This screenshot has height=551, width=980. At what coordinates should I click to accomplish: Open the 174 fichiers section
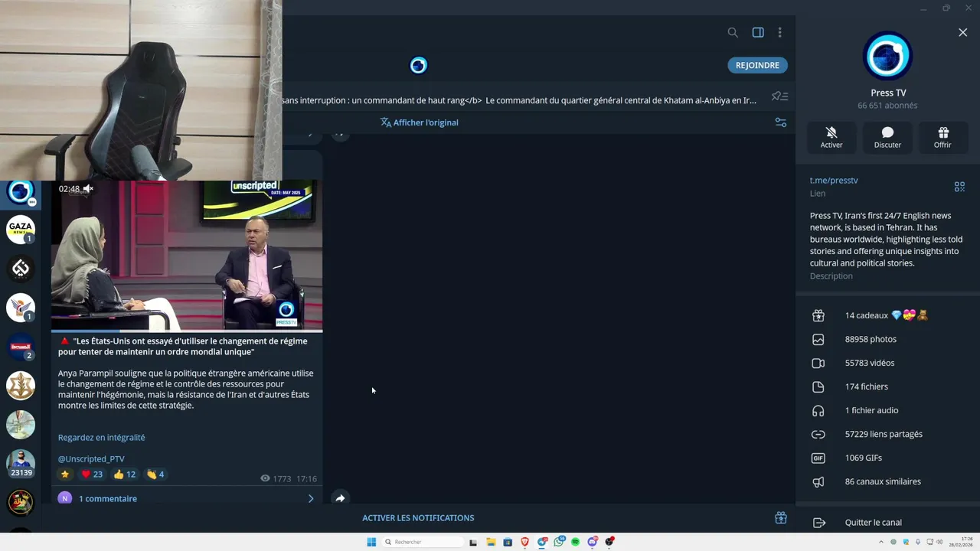tap(887, 386)
